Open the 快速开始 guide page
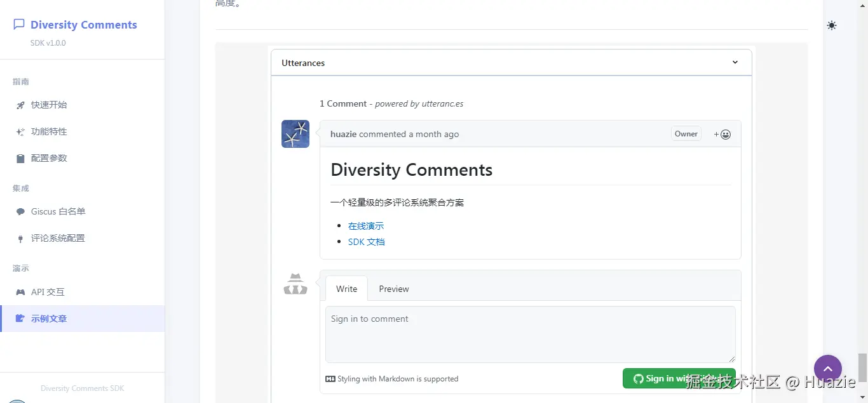The image size is (868, 403). [83, 105]
